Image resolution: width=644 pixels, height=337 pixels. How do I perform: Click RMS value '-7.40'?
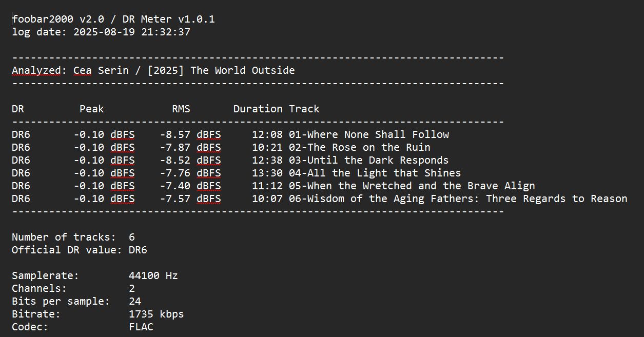click(175, 186)
